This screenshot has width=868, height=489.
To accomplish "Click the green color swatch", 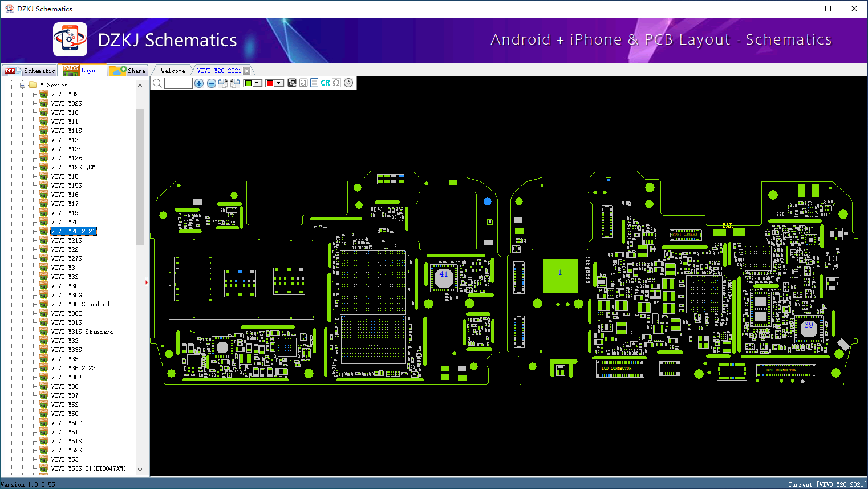I will 248,83.
